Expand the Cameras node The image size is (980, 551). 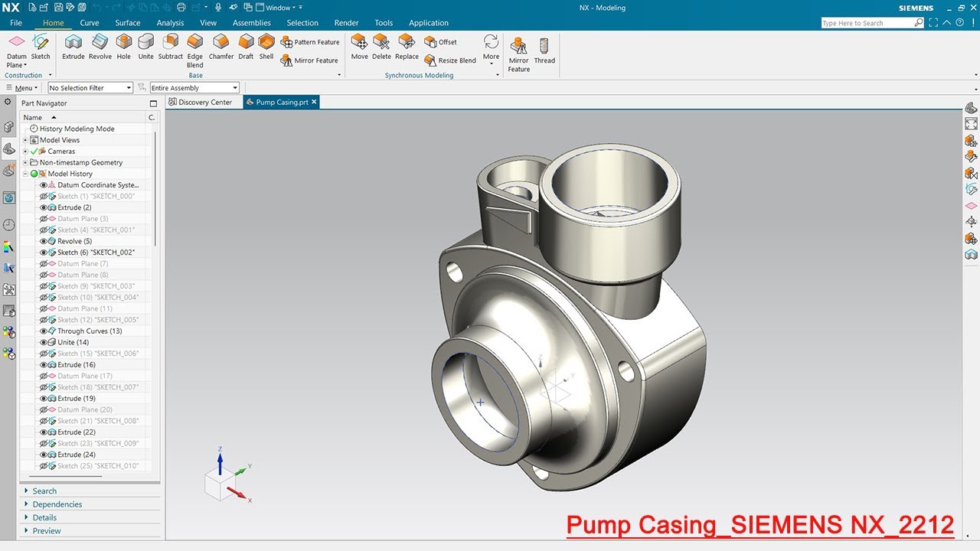pyautogui.click(x=25, y=152)
